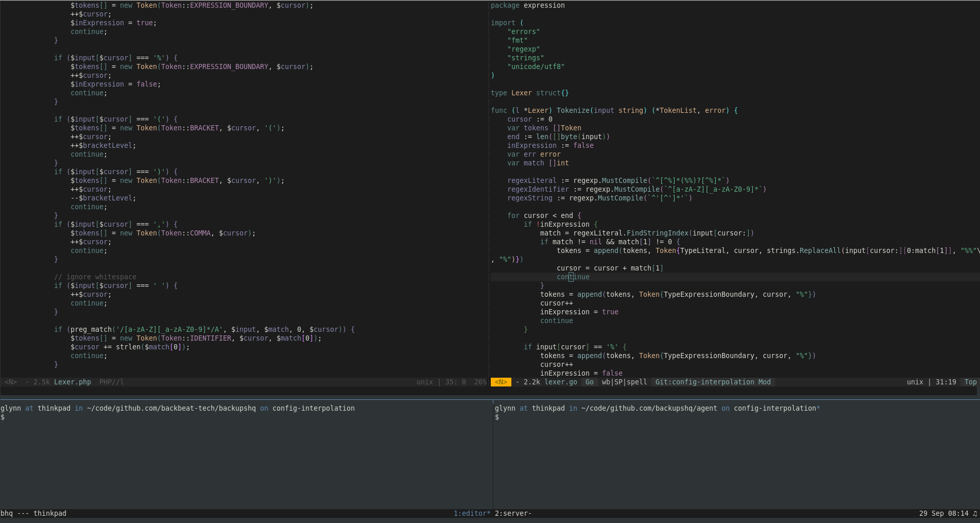Screen dimensions: 980x523
Task: Click 'cursor = cursor + match[1]' line
Action: (x=610, y=268)
